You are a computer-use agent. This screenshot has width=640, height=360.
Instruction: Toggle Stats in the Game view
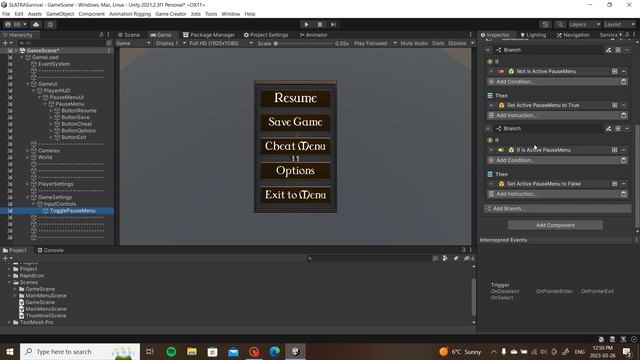438,43
